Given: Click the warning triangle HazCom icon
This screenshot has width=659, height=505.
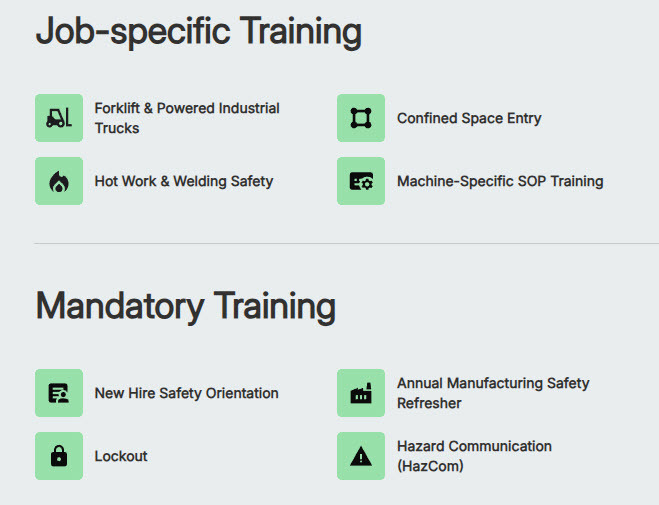Looking at the screenshot, I should [x=361, y=456].
